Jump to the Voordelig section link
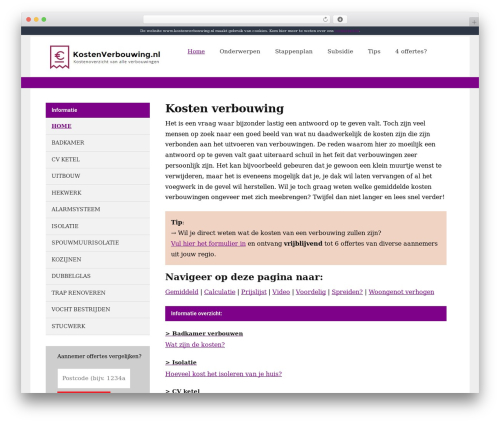 point(311,292)
